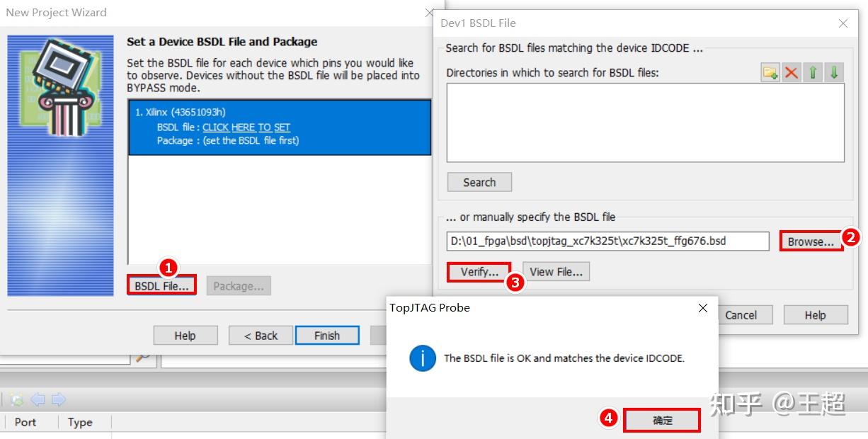The image size is (868, 439).
Task: Confirm the message with 确定 button
Action: pyautogui.click(x=662, y=421)
